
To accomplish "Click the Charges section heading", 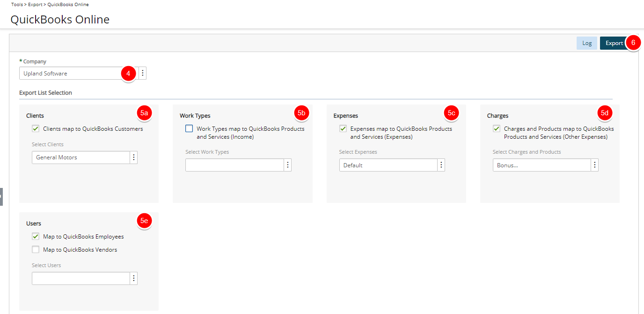I will click(x=498, y=116).
